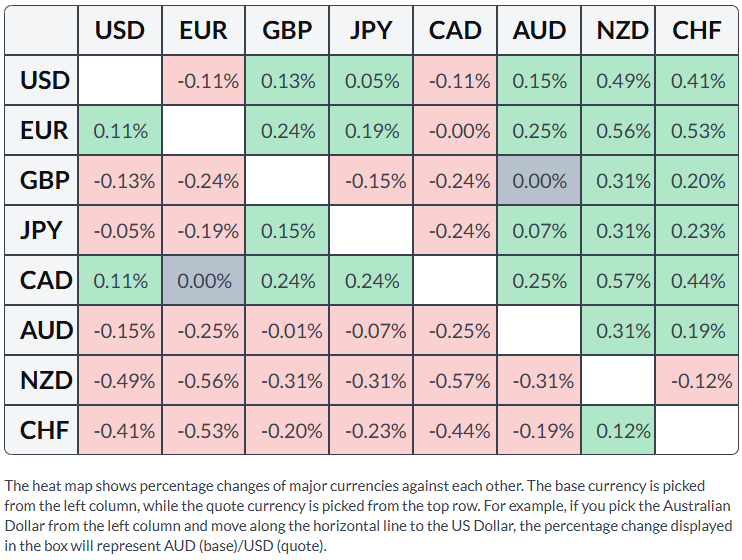Viewport: 742px width, 560px height.
Task: Select the CHF/EUR -0.53% cell
Action: [203, 430]
